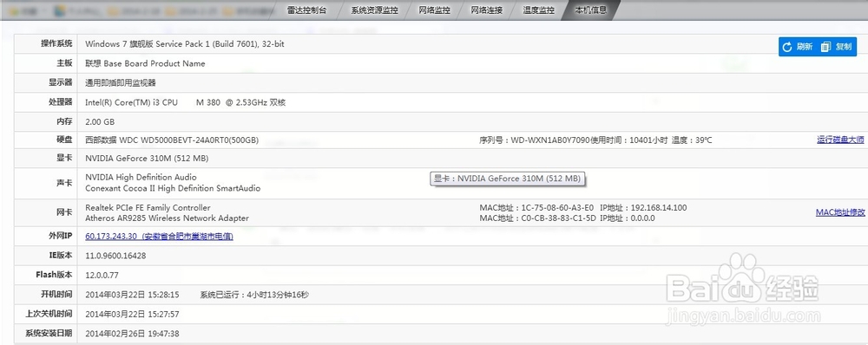This screenshot has height=345, width=868.
Task: Click the 复制 copy button
Action: click(837, 47)
